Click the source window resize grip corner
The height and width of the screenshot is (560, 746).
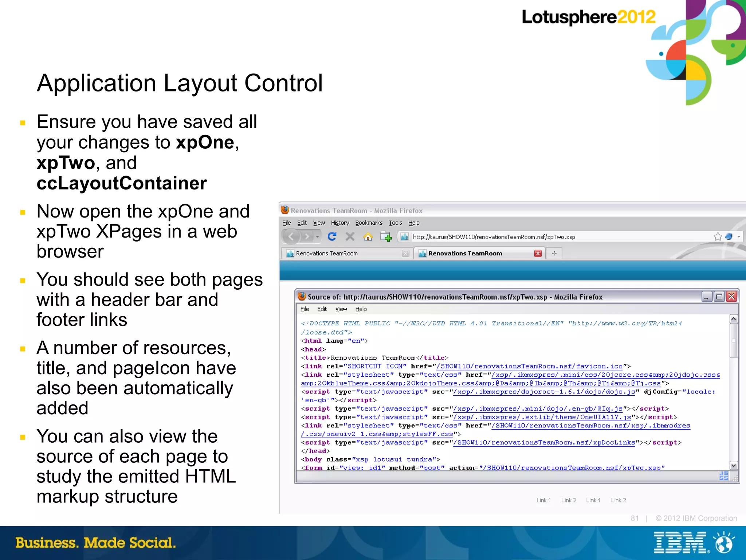tap(734, 478)
